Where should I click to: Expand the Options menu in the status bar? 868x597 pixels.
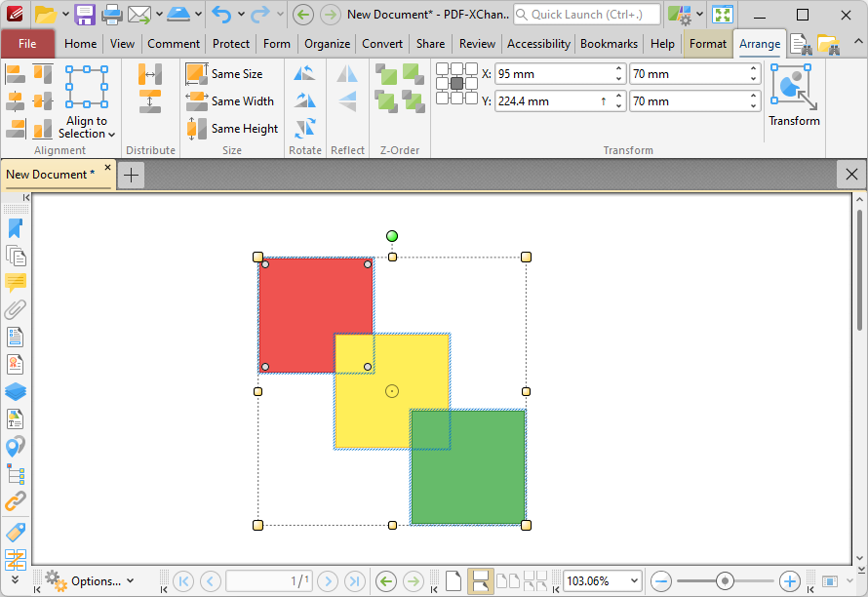click(89, 581)
